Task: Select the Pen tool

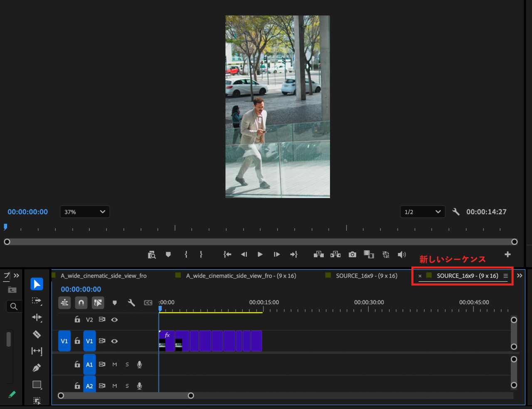Action: 37,368
